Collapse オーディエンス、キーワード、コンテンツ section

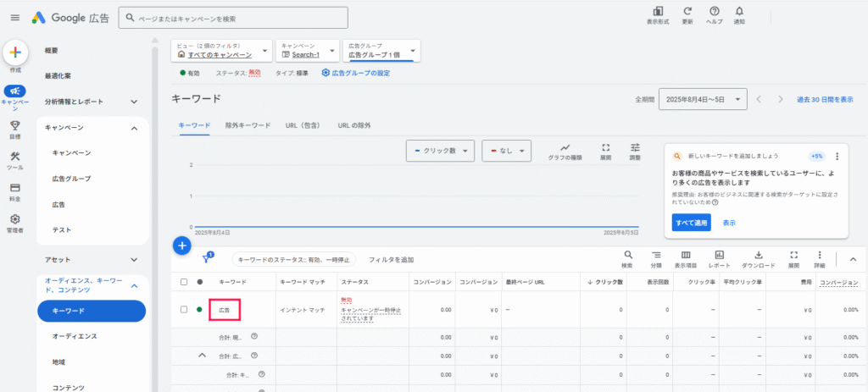coord(134,286)
